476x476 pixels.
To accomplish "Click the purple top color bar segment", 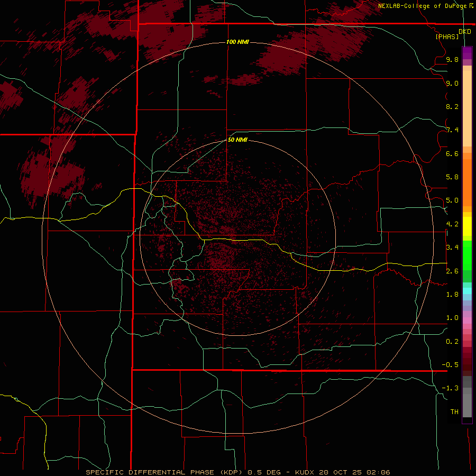I will pyautogui.click(x=467, y=53).
